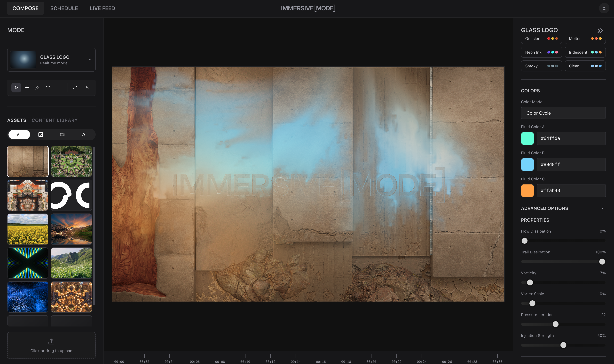Select the pointer selection tool

pos(16,88)
